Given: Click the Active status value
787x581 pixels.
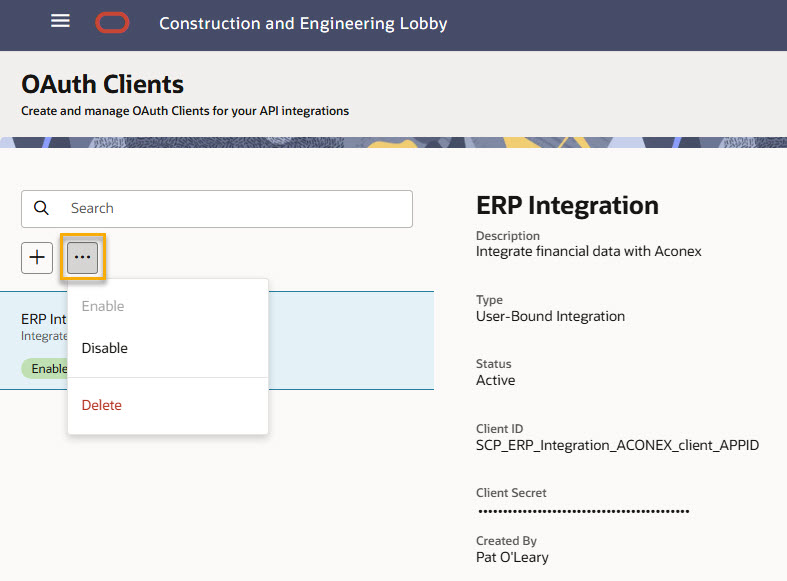Looking at the screenshot, I should (495, 380).
